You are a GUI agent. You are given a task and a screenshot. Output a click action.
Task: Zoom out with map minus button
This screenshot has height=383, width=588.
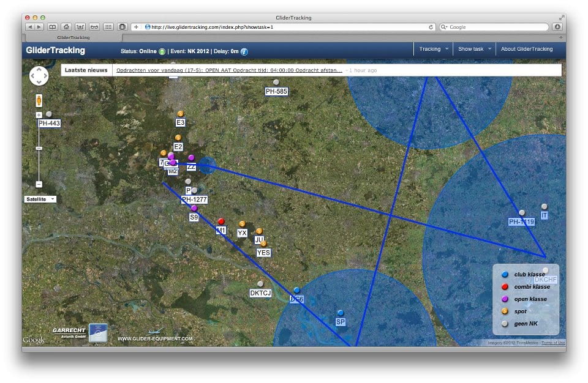[39, 184]
